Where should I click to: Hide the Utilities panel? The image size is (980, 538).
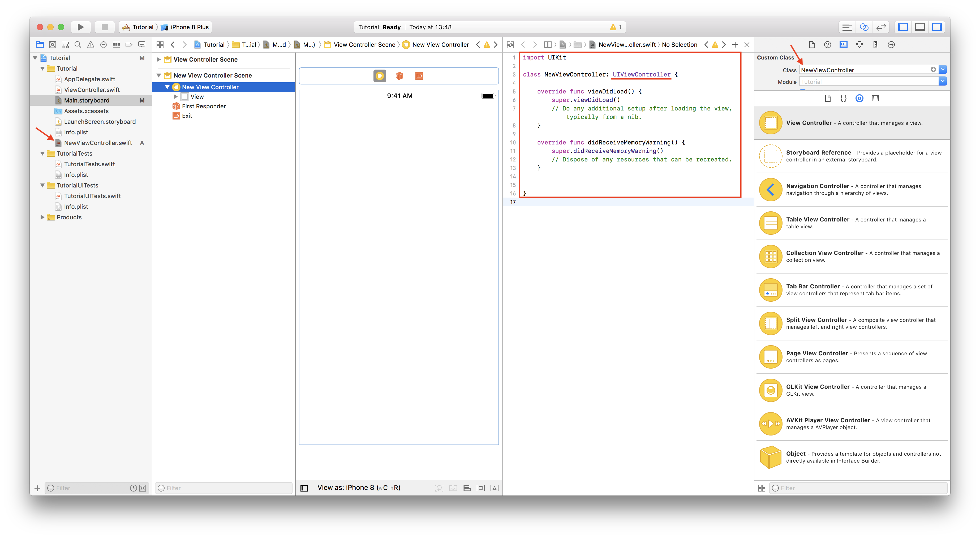[x=937, y=27]
